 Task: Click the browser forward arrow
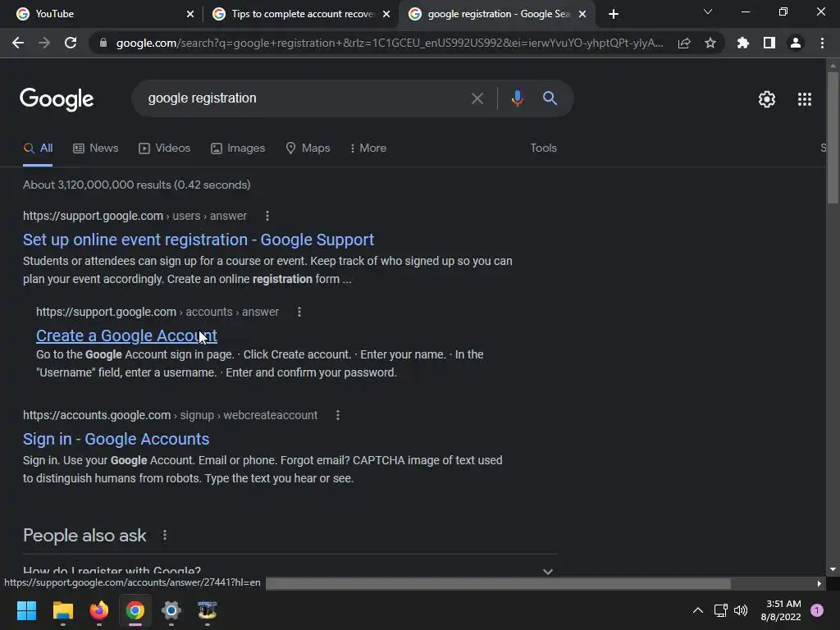click(44, 43)
